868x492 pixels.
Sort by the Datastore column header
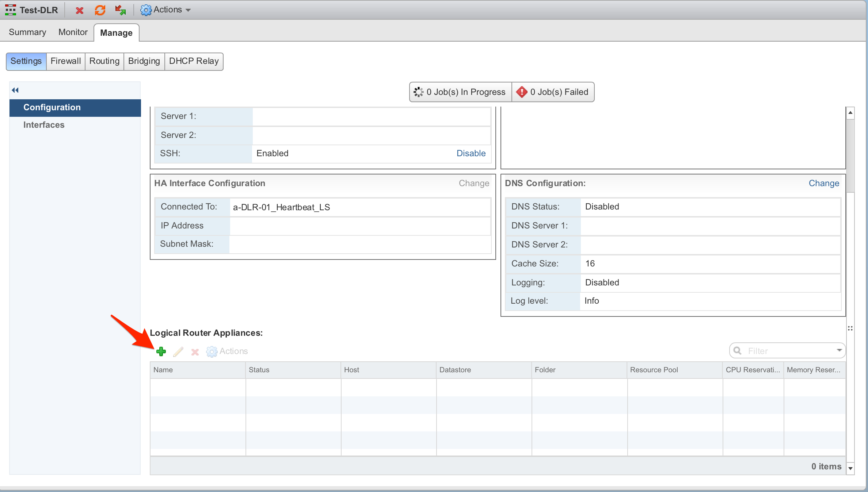(x=484, y=370)
